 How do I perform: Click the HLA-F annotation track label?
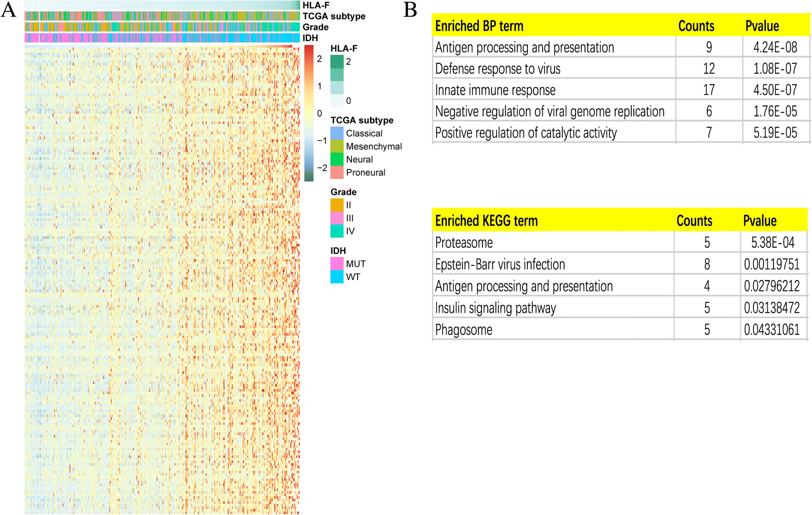[x=316, y=5]
